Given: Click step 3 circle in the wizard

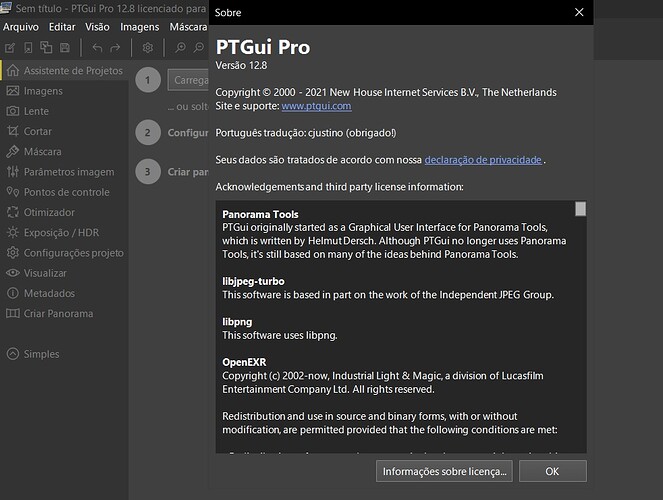Looking at the screenshot, I should tap(148, 172).
